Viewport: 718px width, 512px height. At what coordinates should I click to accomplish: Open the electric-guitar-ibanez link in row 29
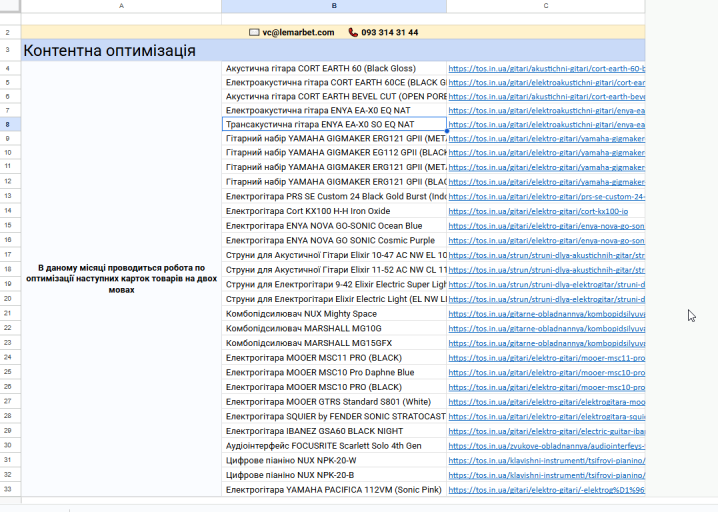(x=547, y=431)
